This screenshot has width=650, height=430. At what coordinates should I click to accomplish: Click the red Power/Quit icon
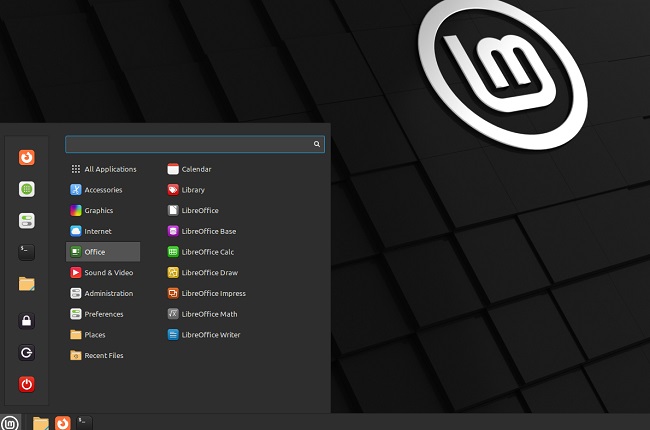pos(27,384)
